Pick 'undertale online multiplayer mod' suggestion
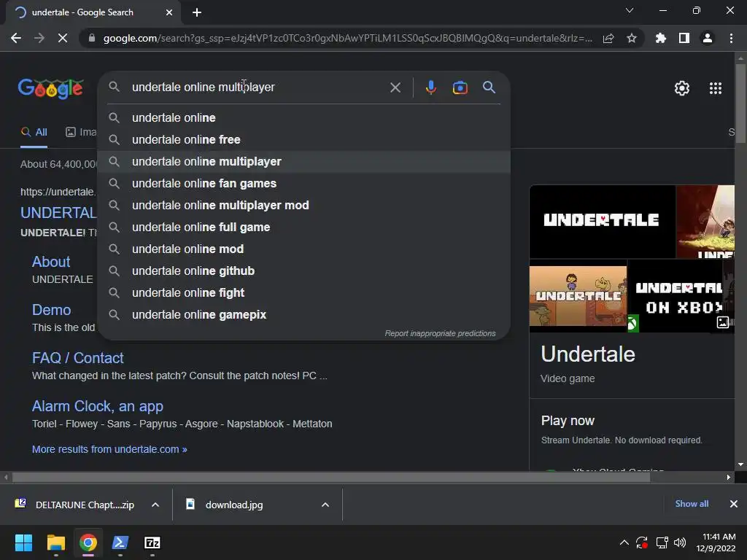 click(304, 205)
